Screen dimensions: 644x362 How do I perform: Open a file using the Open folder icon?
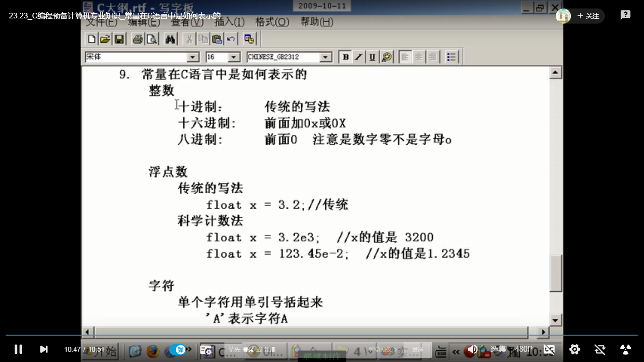click(x=105, y=39)
